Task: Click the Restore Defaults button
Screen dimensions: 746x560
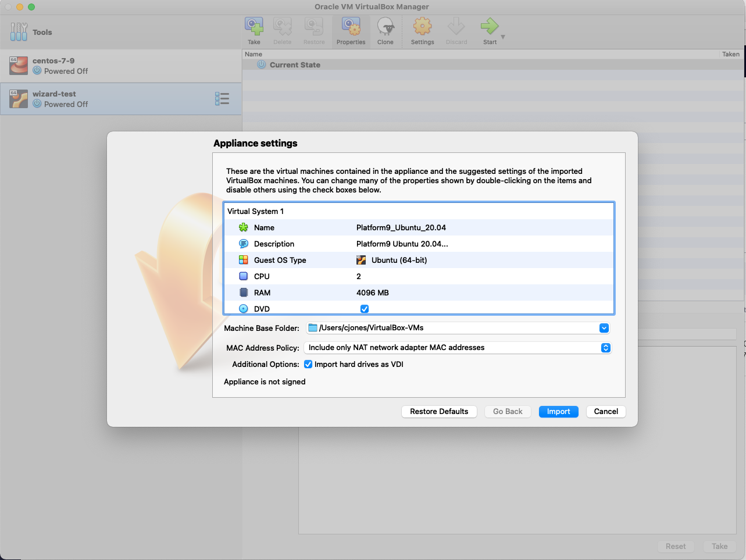Action: click(439, 412)
